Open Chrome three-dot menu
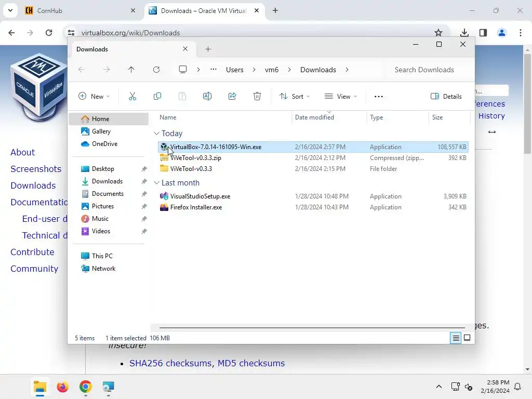Screen dimensions: 532x399 tap(520, 33)
